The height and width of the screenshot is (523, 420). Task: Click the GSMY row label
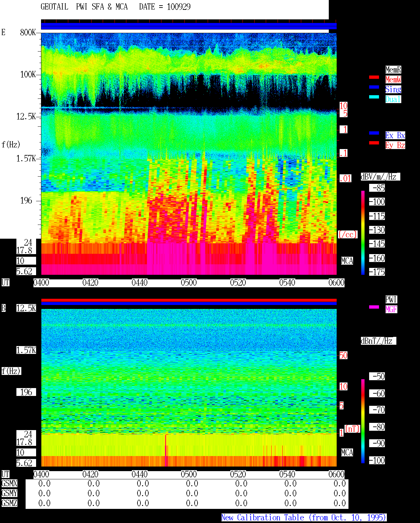point(9,493)
